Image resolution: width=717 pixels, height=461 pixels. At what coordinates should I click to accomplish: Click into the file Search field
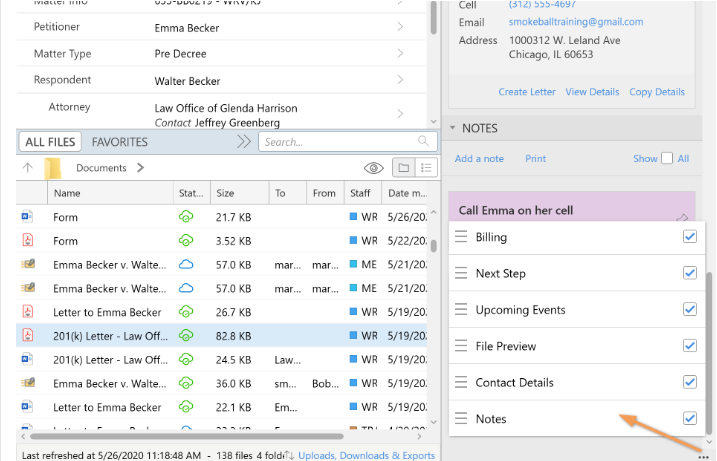coord(335,142)
